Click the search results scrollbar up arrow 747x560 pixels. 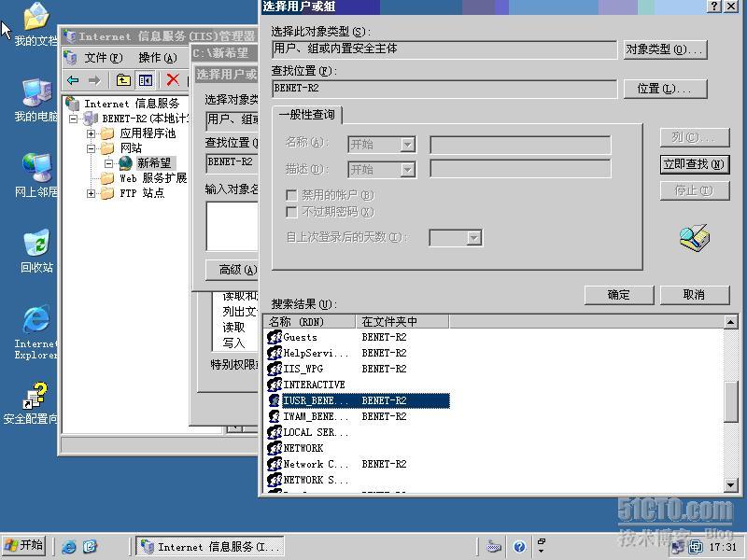click(731, 322)
